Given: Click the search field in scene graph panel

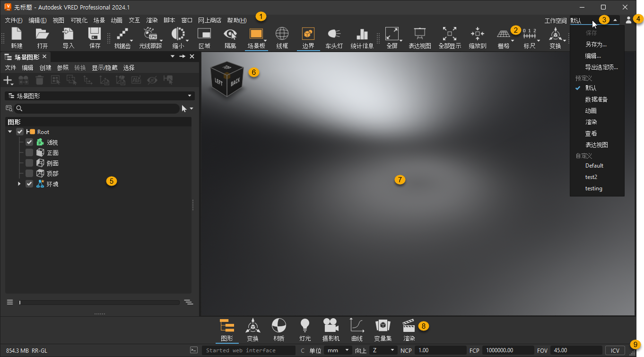Looking at the screenshot, I should [x=95, y=108].
